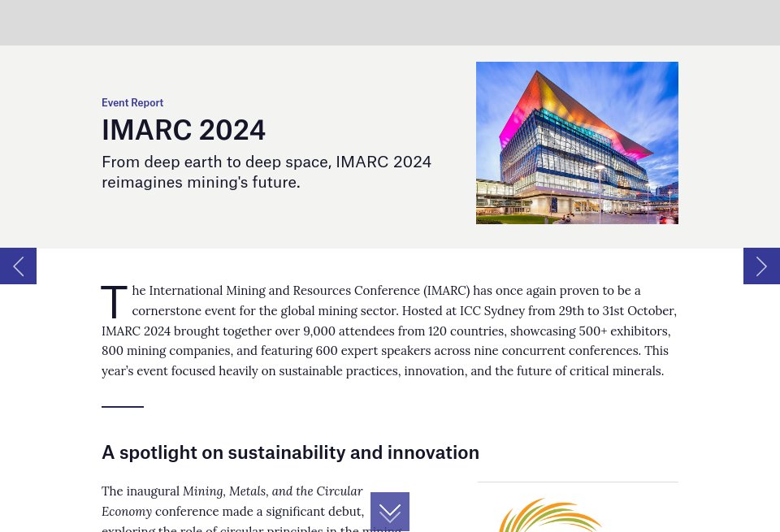Click the 'deep earth to deep space' tagline
This screenshot has width=780, height=532.
click(x=266, y=171)
